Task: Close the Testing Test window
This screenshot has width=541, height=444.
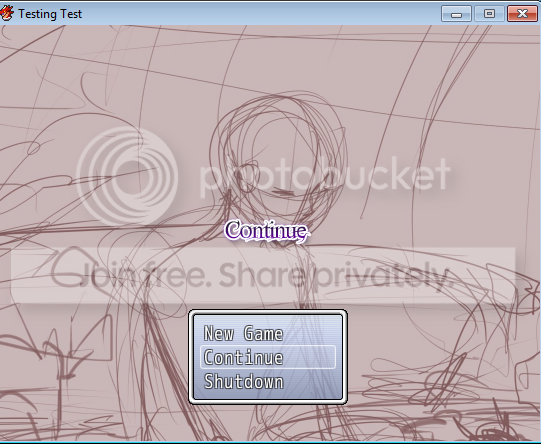Action: (x=522, y=14)
